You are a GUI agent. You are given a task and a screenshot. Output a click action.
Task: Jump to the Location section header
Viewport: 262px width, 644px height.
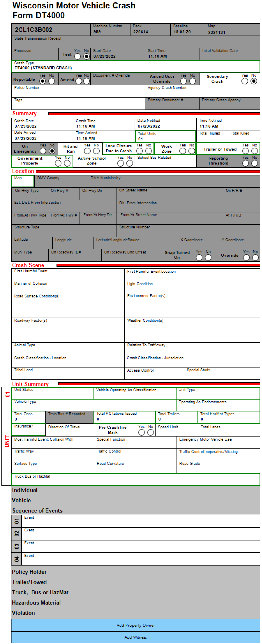[x=23, y=171]
